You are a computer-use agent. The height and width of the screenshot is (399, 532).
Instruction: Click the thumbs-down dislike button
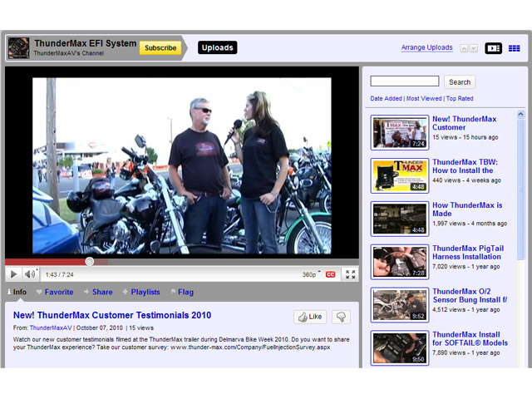[341, 317]
